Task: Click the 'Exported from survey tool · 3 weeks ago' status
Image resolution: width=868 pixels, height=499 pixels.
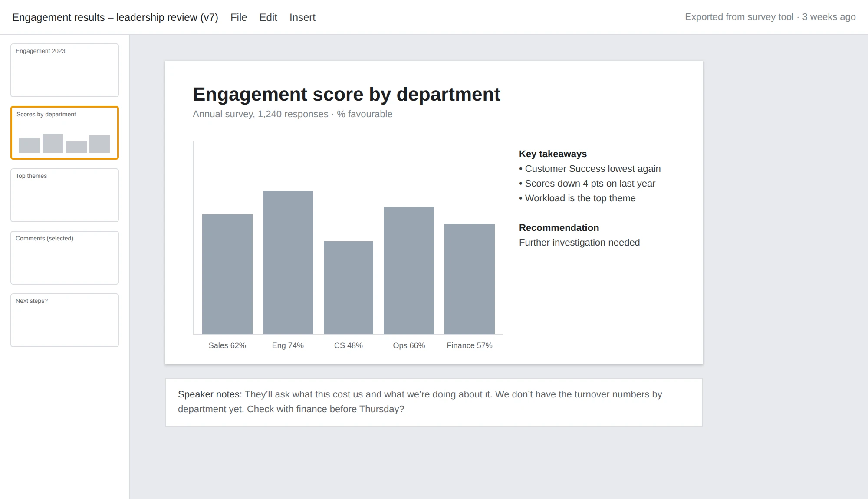Action: click(x=770, y=17)
